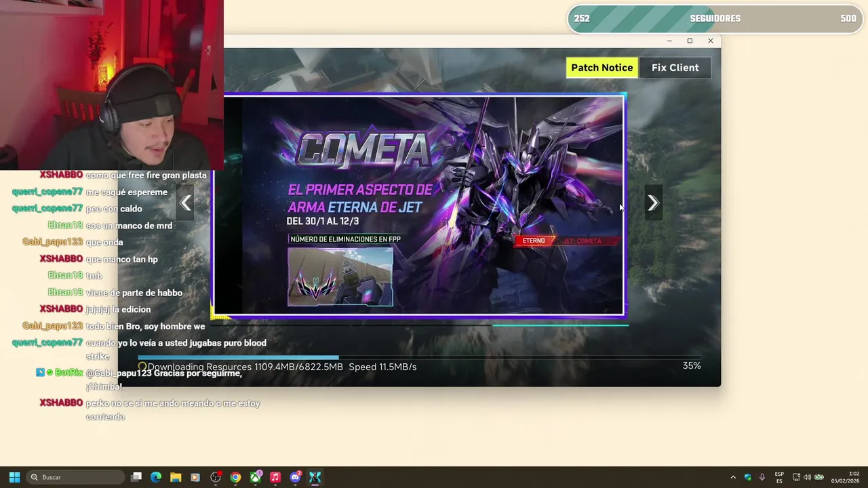The image size is (868, 488).
Task: Open the Windows Start menu
Action: tap(14, 477)
